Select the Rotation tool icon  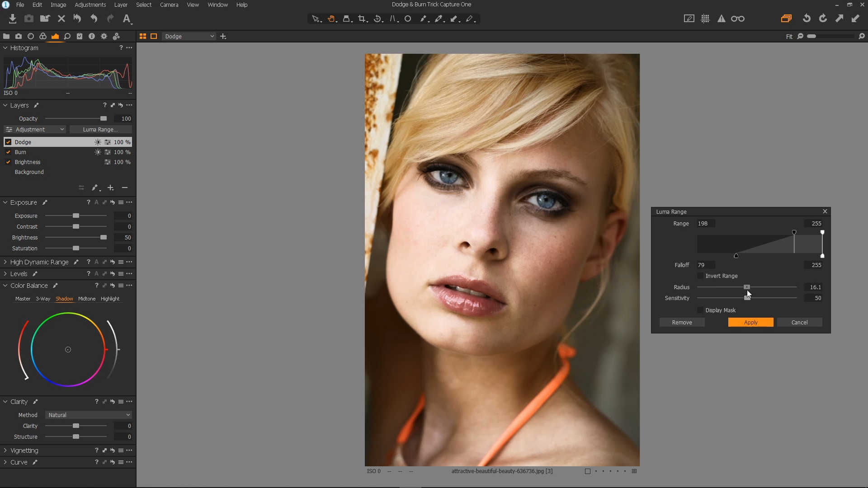click(x=378, y=19)
